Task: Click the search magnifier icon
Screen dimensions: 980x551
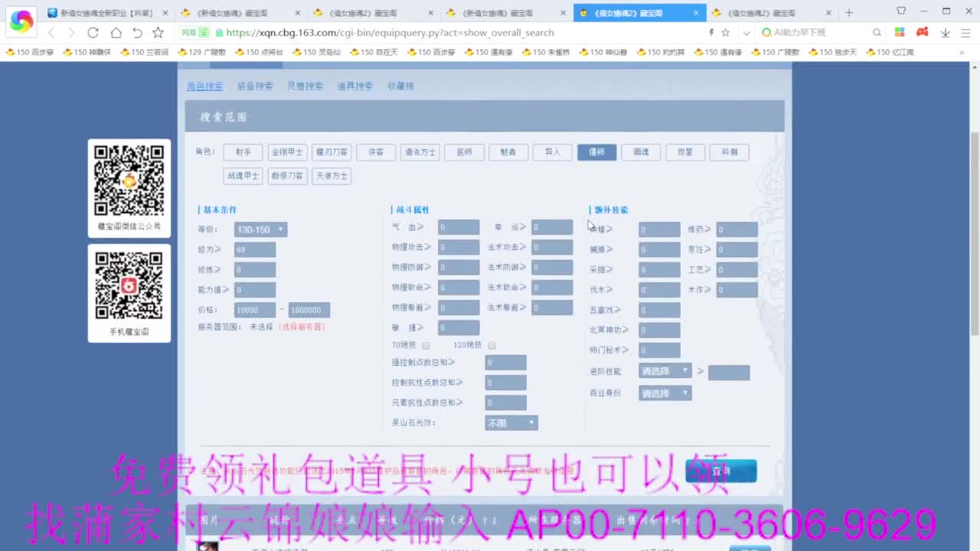Action: click(x=877, y=33)
